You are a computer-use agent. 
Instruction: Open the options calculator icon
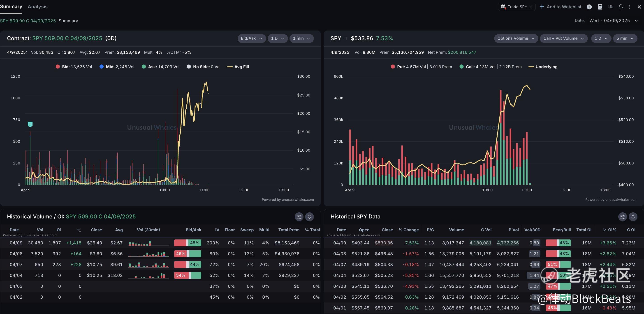(600, 7)
